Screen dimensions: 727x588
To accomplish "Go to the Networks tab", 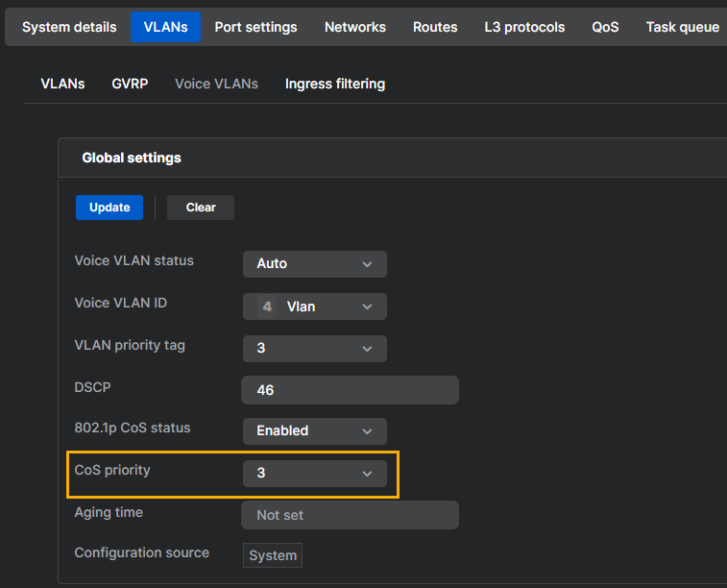I will (x=354, y=27).
